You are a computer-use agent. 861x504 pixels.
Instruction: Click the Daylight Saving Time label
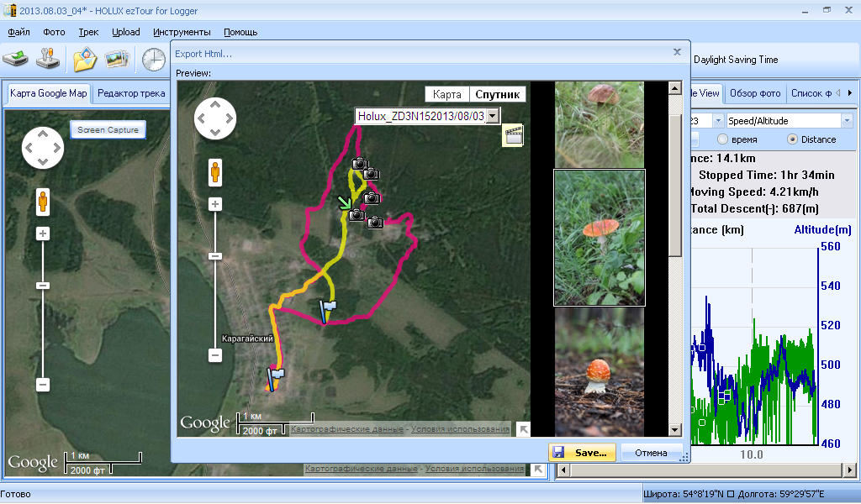click(x=736, y=60)
